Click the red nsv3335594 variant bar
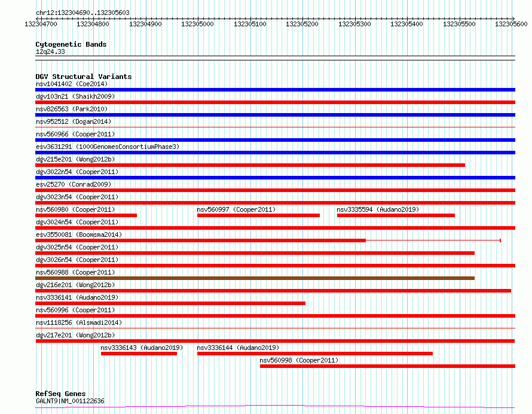 coord(396,215)
